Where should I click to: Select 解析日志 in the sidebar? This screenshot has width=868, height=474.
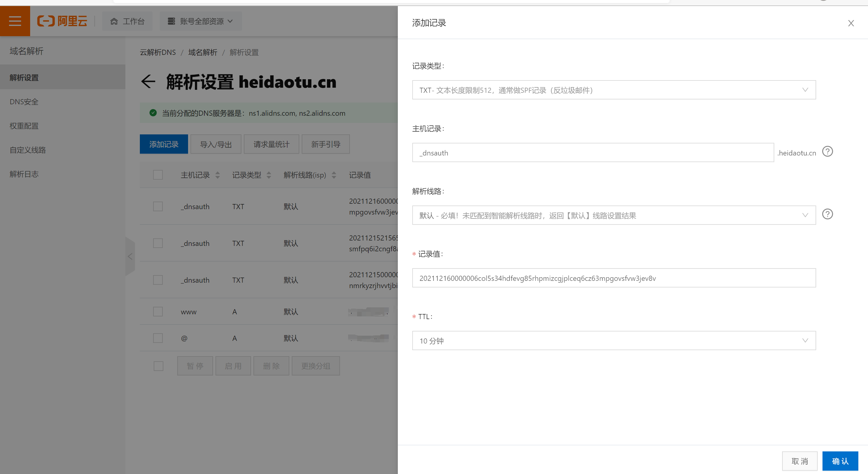tap(24, 174)
